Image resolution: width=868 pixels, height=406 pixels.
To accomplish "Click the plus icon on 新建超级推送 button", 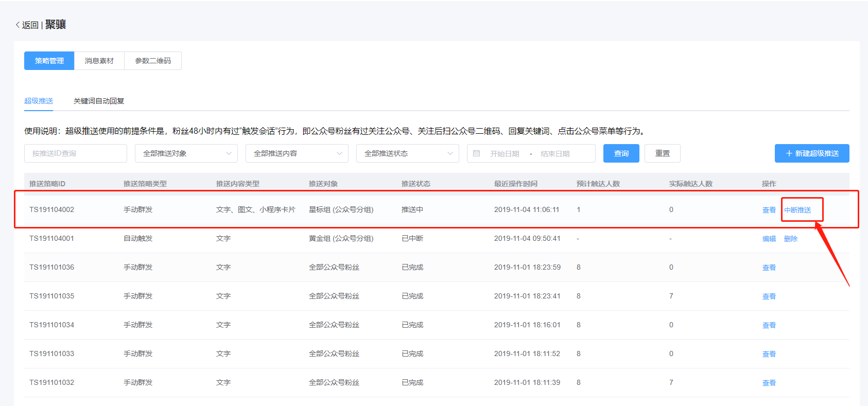I will click(x=789, y=153).
